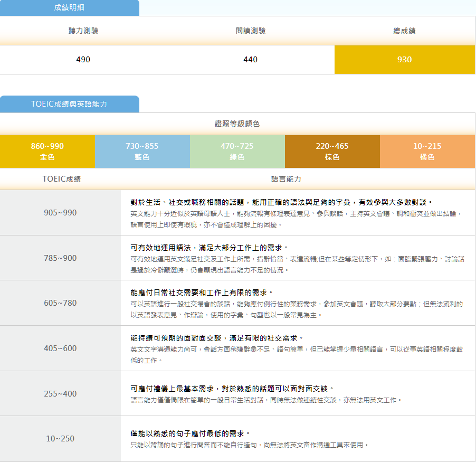476x462 pixels.
Task: Select the 470~725 綠色 green swatch
Action: [x=237, y=152]
